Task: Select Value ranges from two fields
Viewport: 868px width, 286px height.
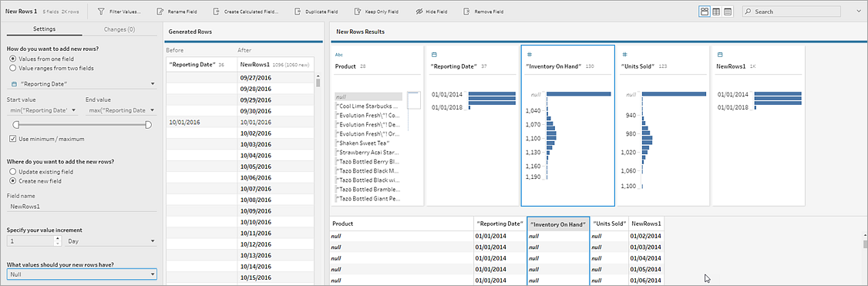Action: coord(13,68)
